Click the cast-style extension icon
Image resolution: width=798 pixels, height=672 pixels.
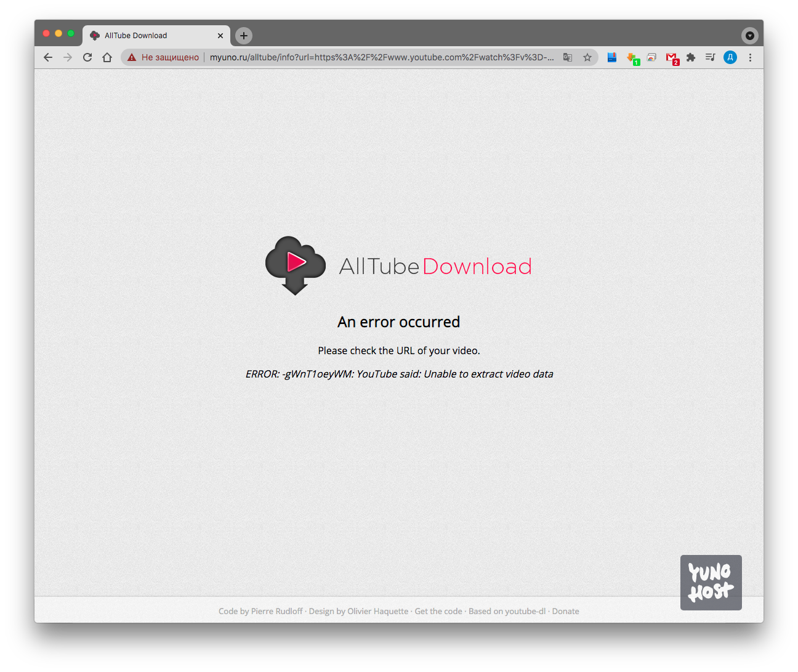click(x=651, y=57)
